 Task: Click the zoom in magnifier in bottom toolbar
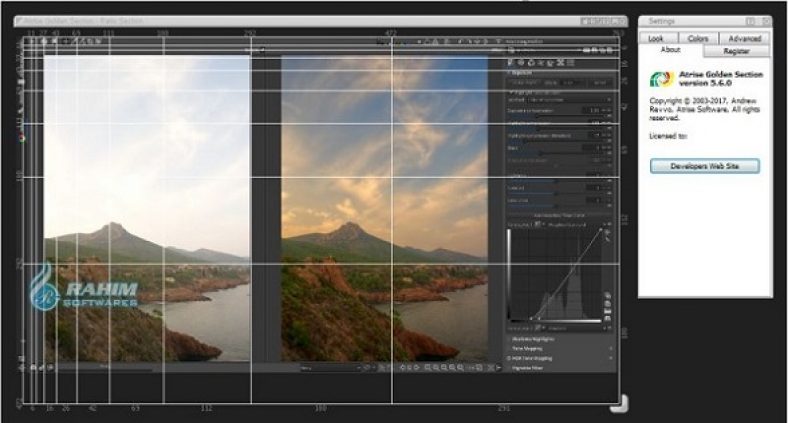coord(427,368)
